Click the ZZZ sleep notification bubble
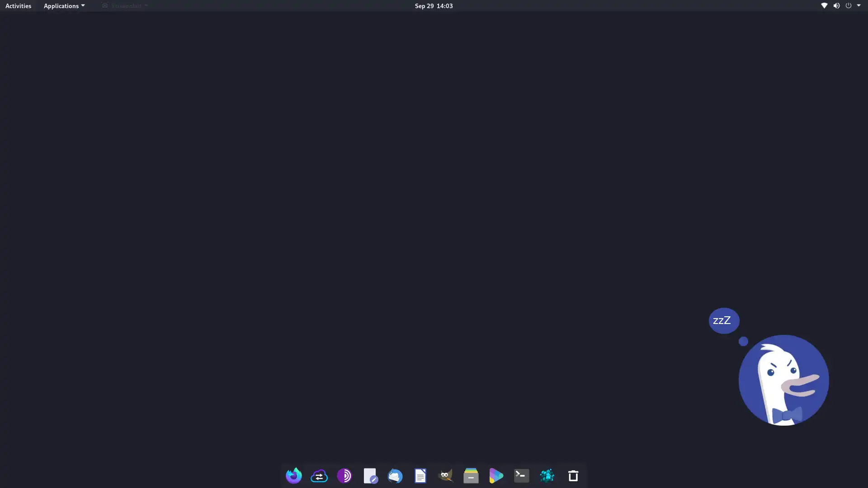Image resolution: width=868 pixels, height=488 pixels. tap(723, 320)
